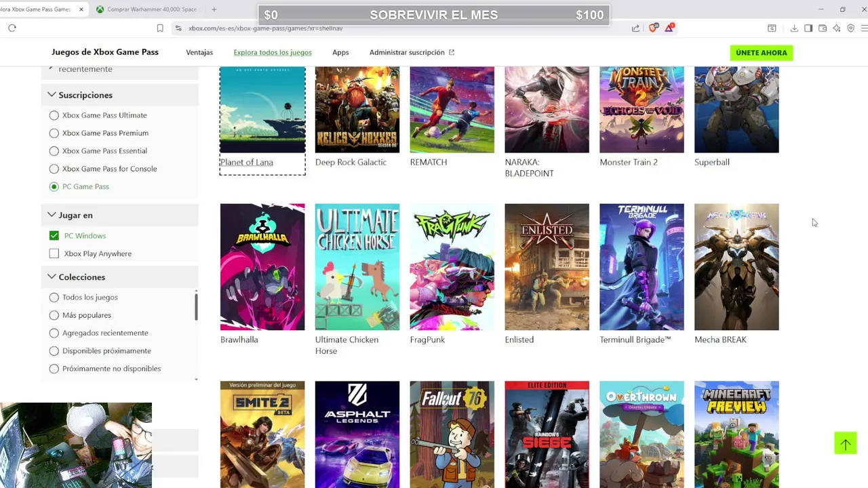Viewport: 868px width, 488px height.
Task: Reload the page with the refresh icon
Action: coord(12,28)
